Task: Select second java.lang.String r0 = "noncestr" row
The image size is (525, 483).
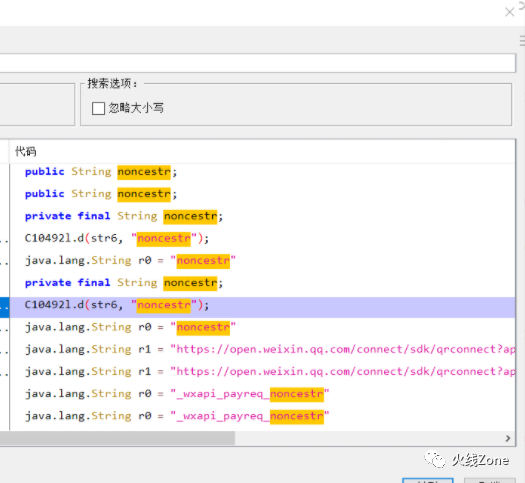Action: (262, 327)
